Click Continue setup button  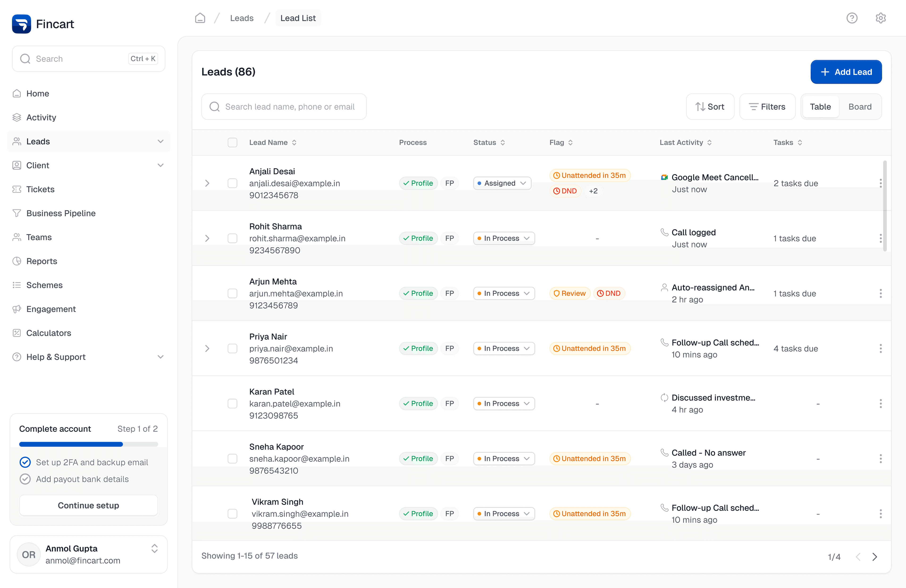[88, 505]
